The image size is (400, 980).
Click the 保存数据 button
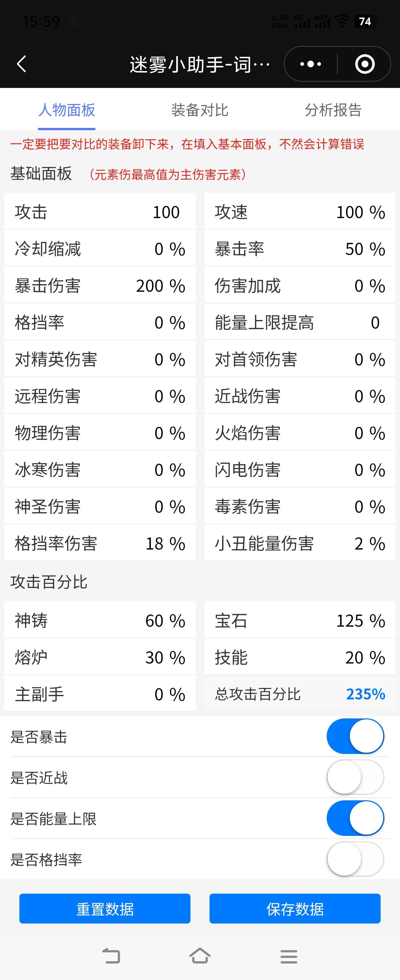point(295,909)
